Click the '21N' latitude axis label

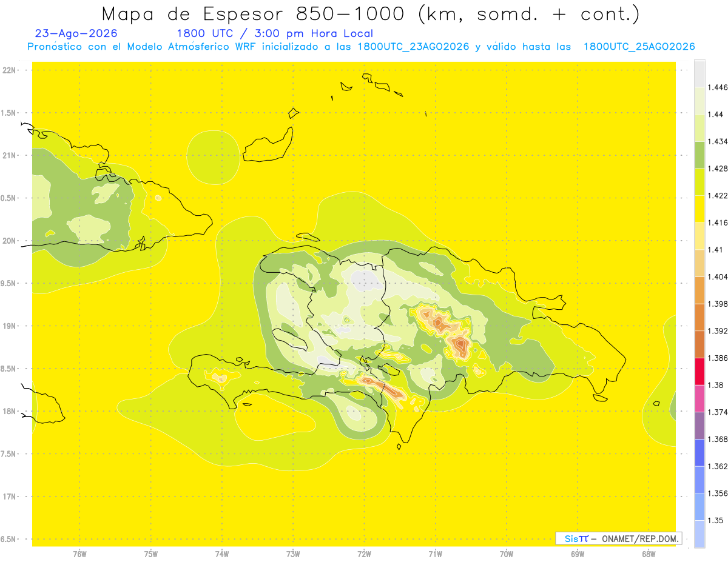(x=8, y=155)
